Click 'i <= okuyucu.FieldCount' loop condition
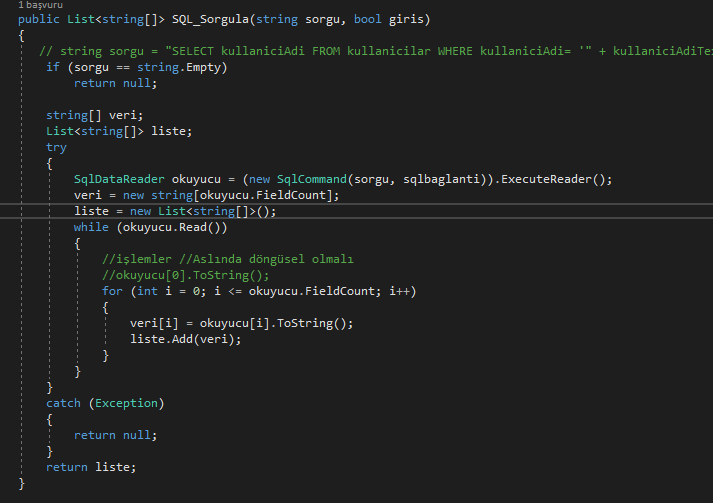 tap(297, 291)
